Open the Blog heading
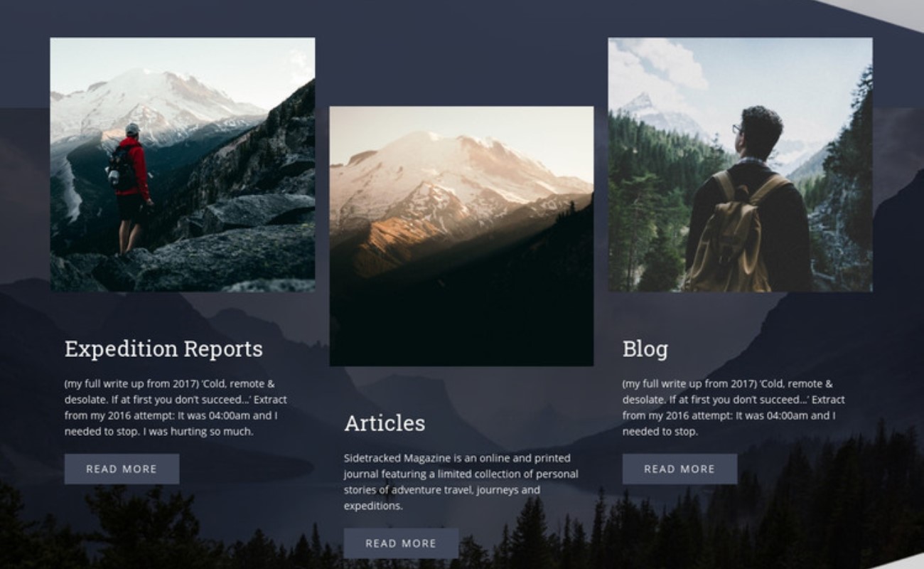This screenshot has height=569, width=924. click(x=645, y=349)
